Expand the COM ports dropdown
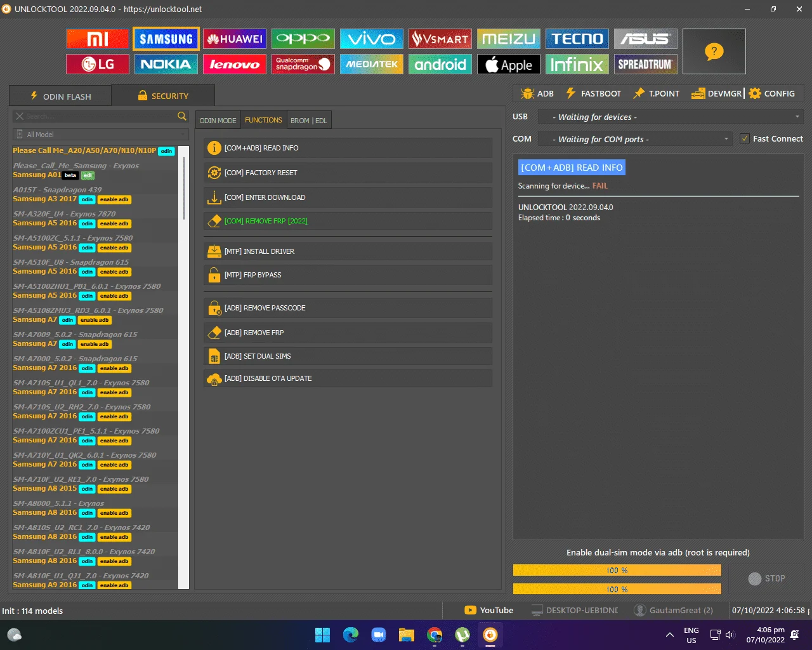Viewport: 812px width, 650px height. click(635, 139)
